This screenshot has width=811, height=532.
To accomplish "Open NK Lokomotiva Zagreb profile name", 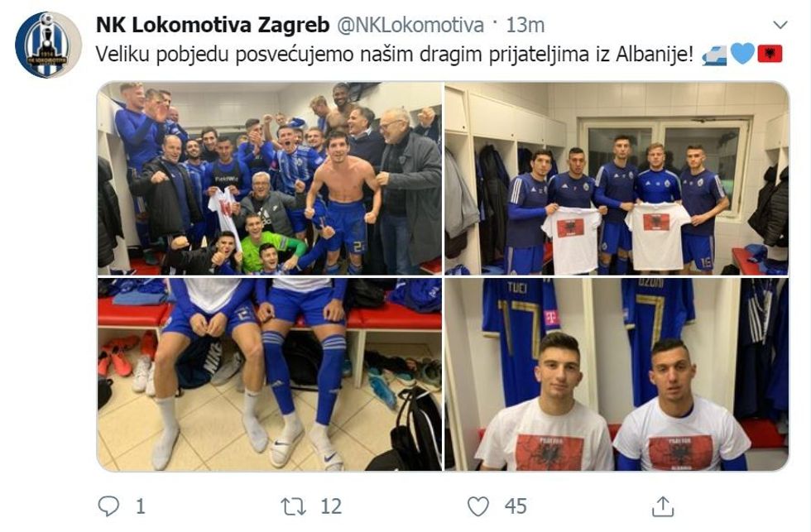I will [x=213, y=25].
